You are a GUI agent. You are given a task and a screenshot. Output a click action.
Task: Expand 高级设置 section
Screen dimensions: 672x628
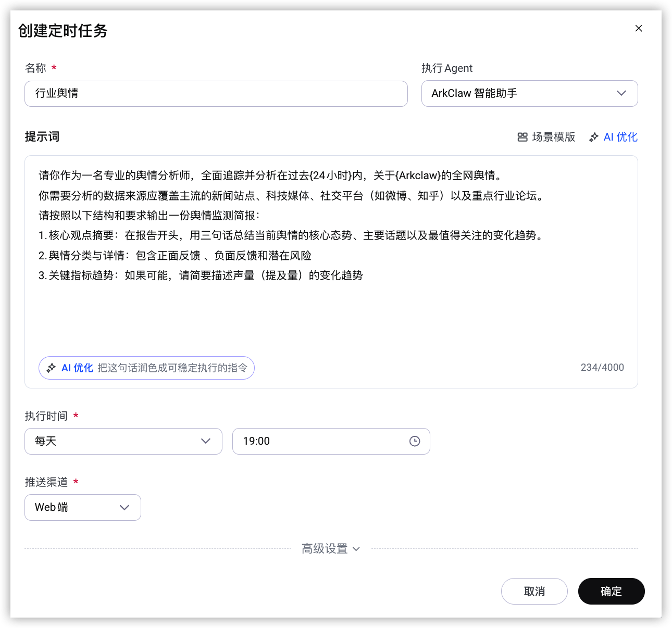[x=331, y=549]
